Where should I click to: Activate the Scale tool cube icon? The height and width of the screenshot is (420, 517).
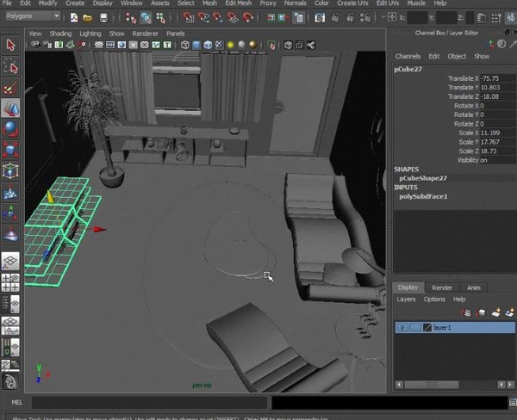tap(10, 150)
